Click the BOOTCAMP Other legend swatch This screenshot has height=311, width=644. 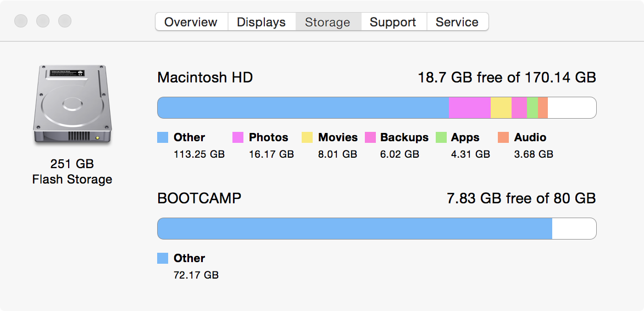click(x=163, y=258)
